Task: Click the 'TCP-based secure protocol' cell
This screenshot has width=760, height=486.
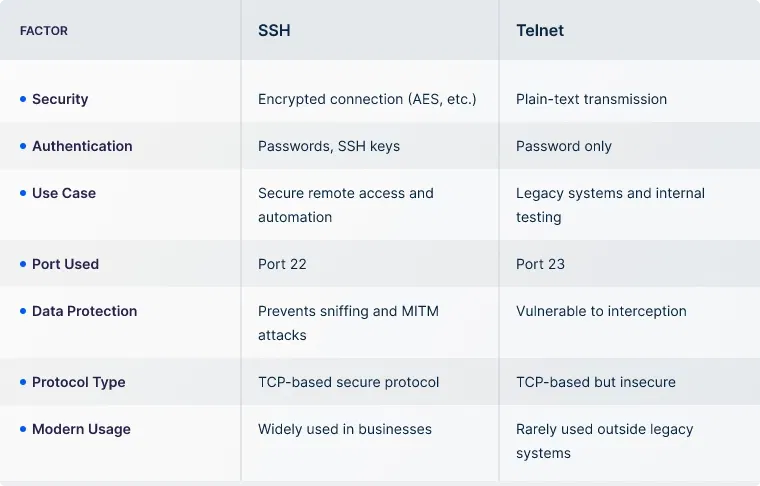Action: pos(348,382)
